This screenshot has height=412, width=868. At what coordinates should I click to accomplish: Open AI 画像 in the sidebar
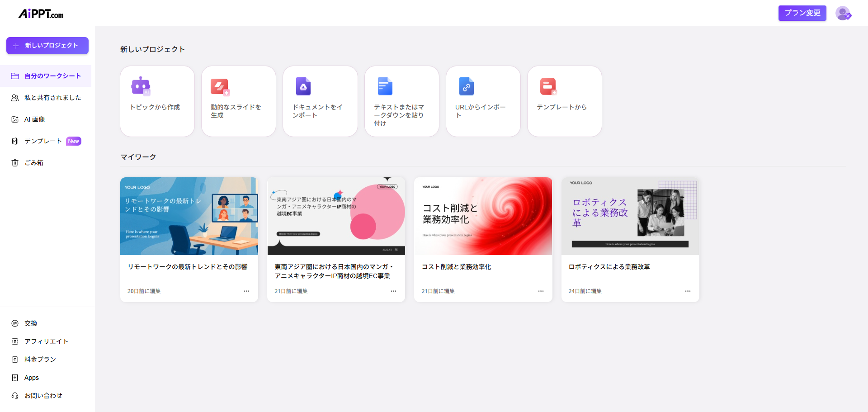pyautogui.click(x=34, y=119)
